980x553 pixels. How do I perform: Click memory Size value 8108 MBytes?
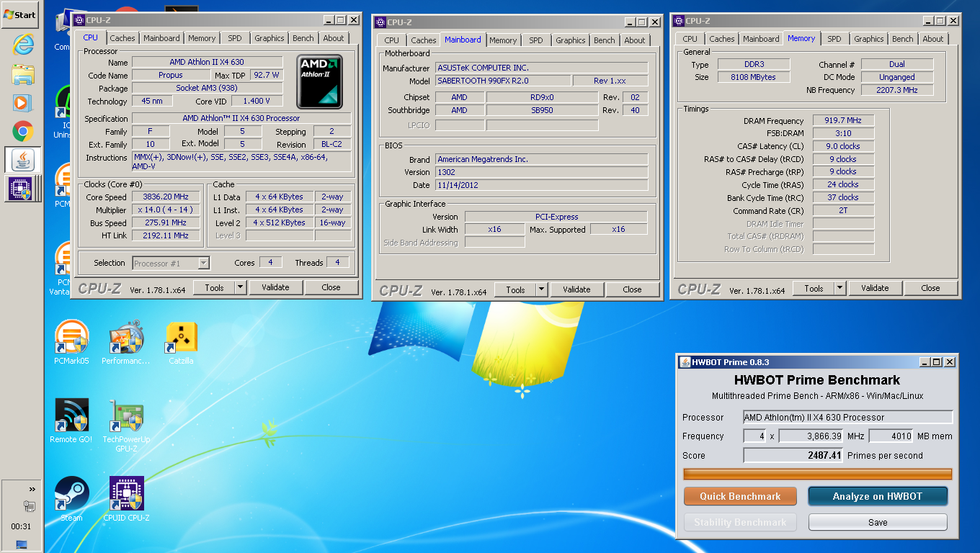tap(753, 77)
